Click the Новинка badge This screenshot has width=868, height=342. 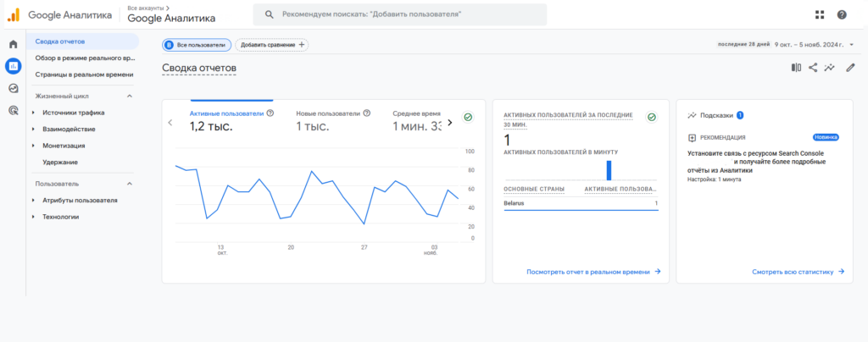coord(826,137)
